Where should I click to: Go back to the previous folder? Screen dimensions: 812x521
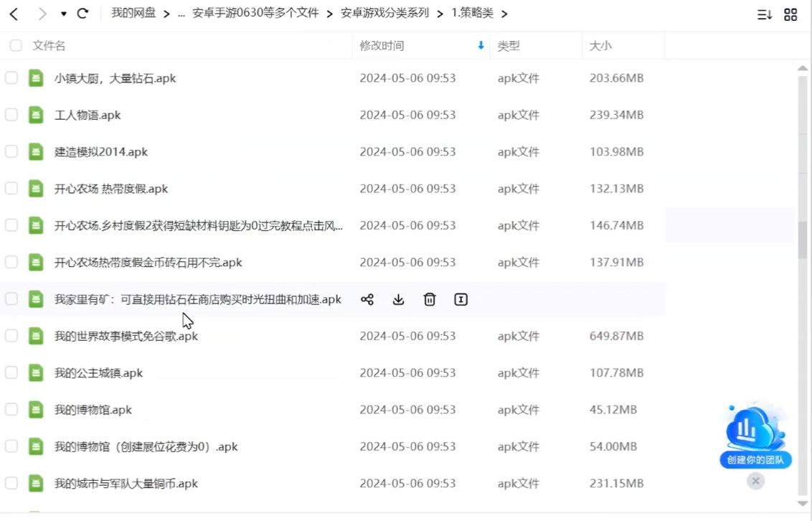14,14
